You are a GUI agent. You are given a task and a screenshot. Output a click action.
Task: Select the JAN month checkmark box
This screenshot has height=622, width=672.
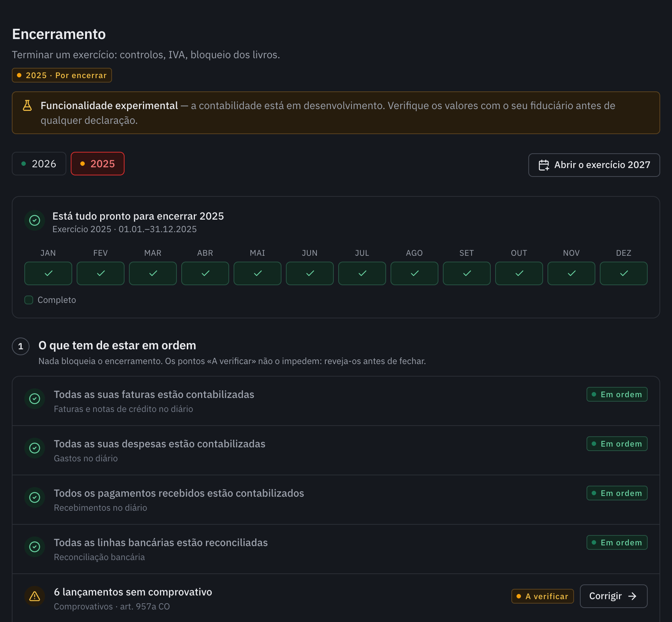[48, 273]
